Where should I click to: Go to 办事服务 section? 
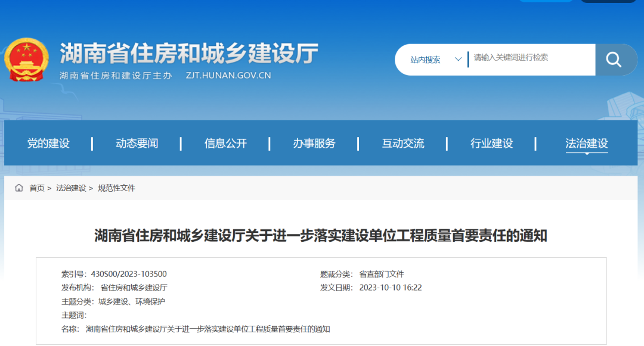click(x=315, y=143)
